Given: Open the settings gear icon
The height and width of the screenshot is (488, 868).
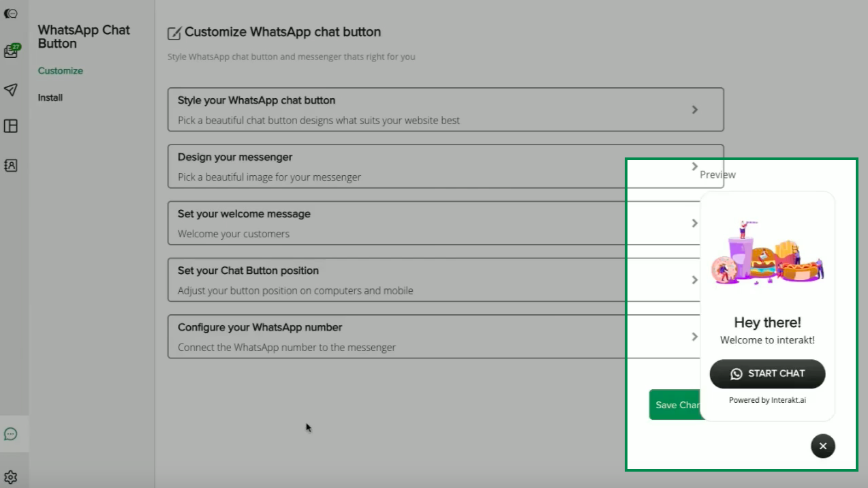Looking at the screenshot, I should click(x=10, y=477).
